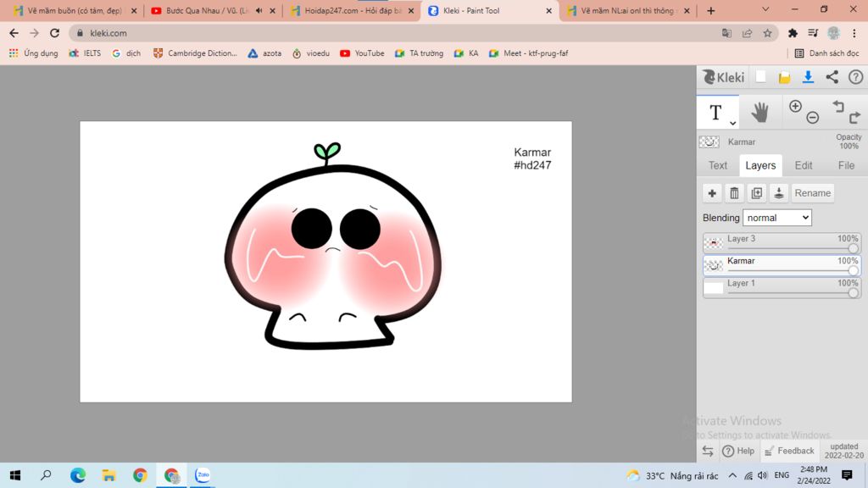868x488 pixels.
Task: Open a new browser tab
Action: [x=711, y=10]
